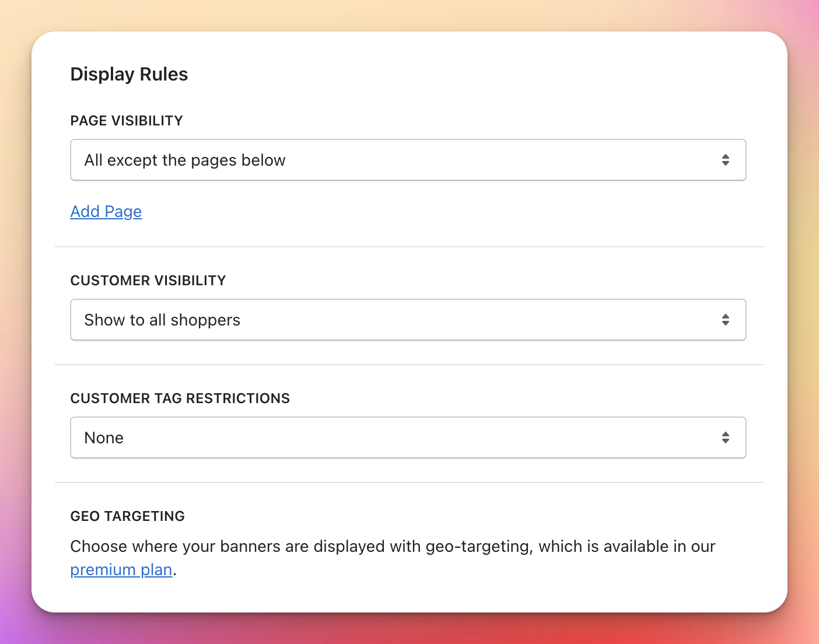Viewport: 819px width, 644px height.
Task: Click the Display Rules heading
Action: [x=129, y=74]
